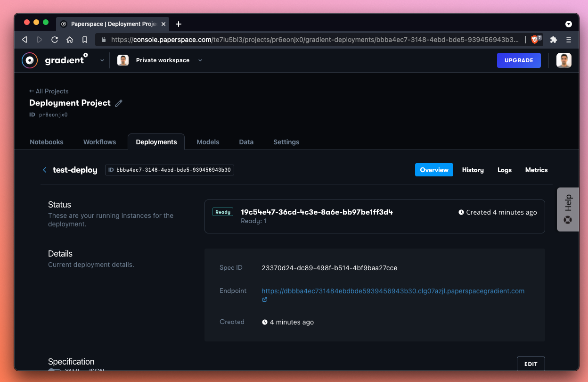
Task: Click the UPGRADE button
Action: tap(519, 60)
